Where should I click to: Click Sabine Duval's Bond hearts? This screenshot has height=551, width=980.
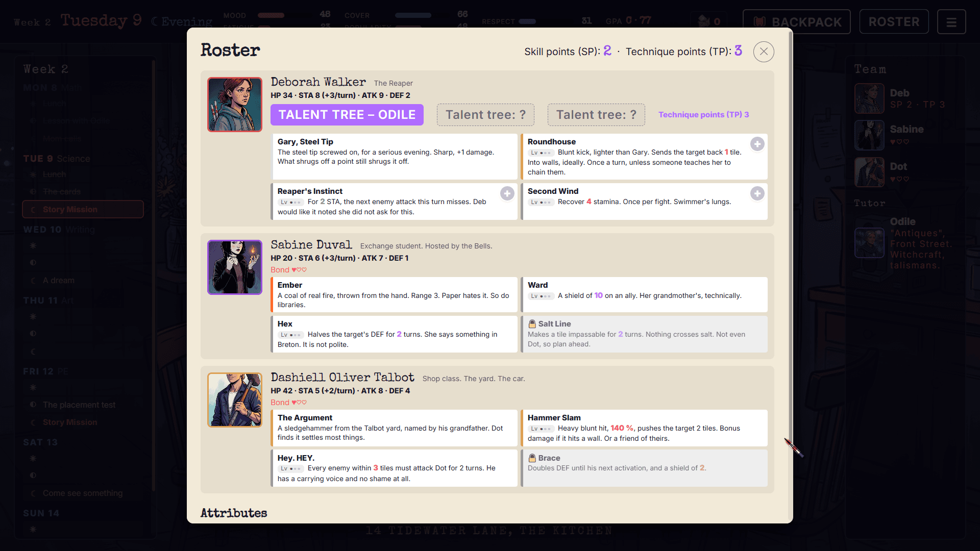point(299,270)
